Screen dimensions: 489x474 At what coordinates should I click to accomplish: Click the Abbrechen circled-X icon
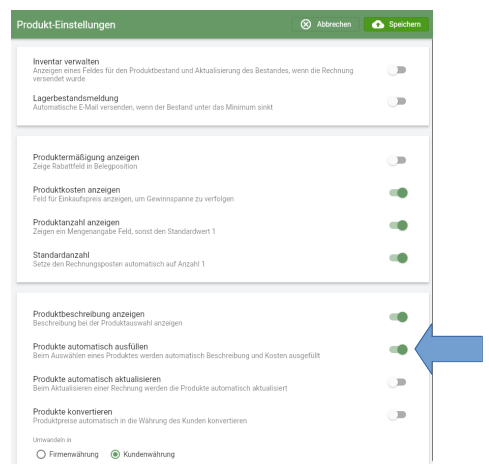point(306,24)
